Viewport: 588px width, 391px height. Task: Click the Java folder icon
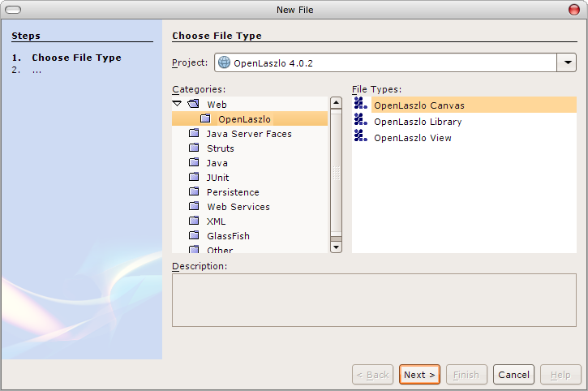click(x=194, y=162)
